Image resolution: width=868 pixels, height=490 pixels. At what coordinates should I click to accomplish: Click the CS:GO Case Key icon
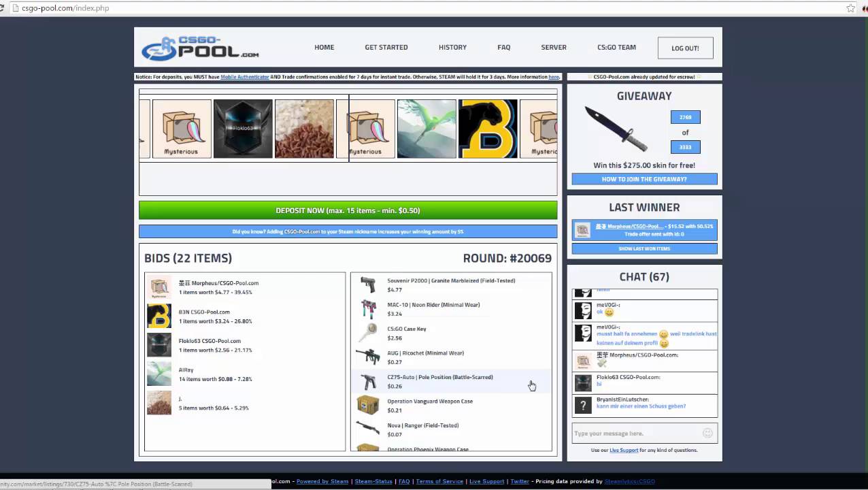tap(368, 333)
